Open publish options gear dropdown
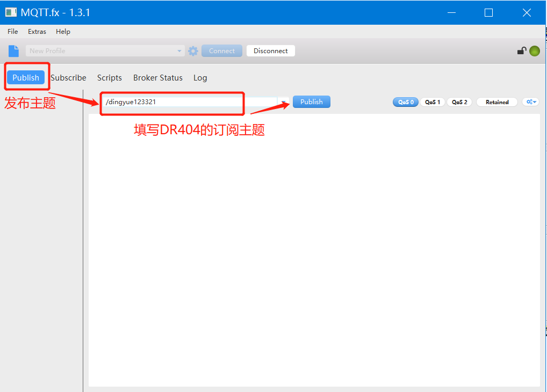 click(530, 102)
